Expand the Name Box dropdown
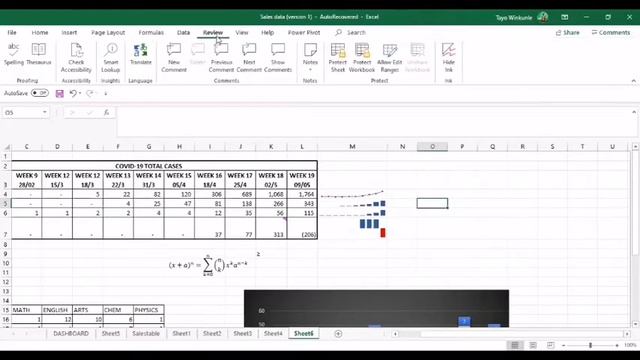This screenshot has width=640, height=360. point(44,112)
